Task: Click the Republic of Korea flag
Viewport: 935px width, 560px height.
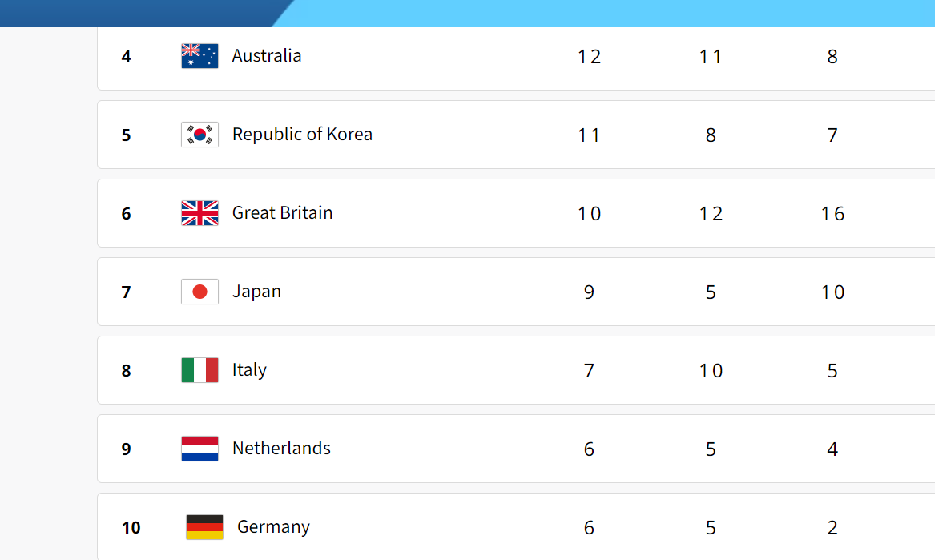Action: 199,135
